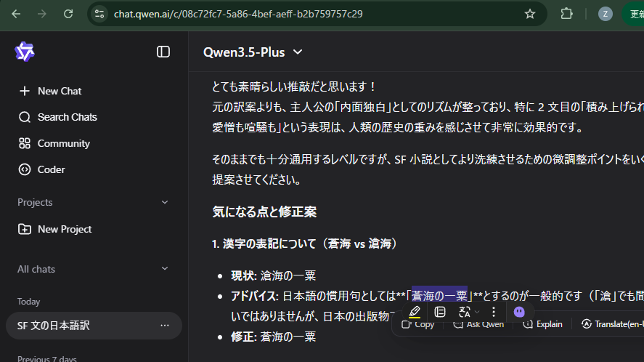Open the Community page
The height and width of the screenshot is (362, 644).
pyautogui.click(x=54, y=144)
